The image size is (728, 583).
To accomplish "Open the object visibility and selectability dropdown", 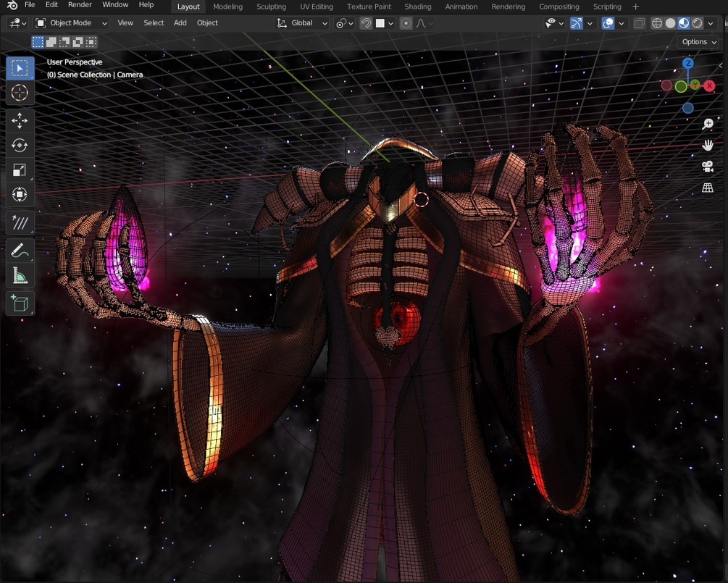I will [554, 22].
